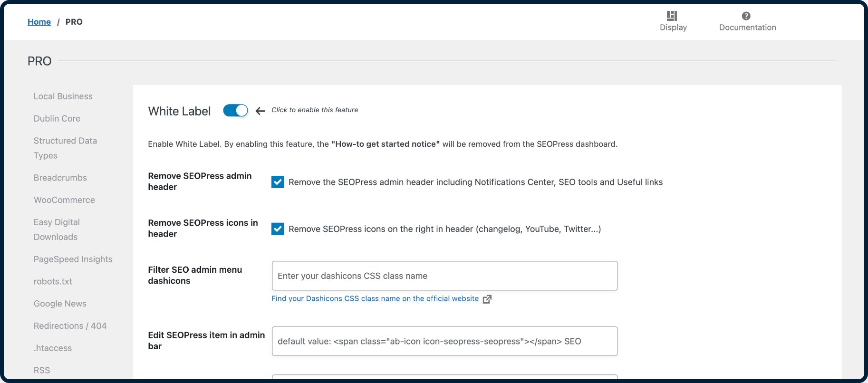
Task: Open the Display screen options icon
Action: coord(672,16)
